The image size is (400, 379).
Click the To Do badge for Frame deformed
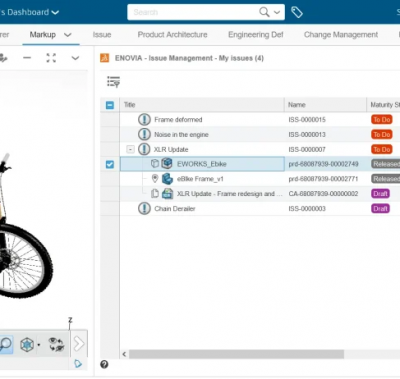382,119
